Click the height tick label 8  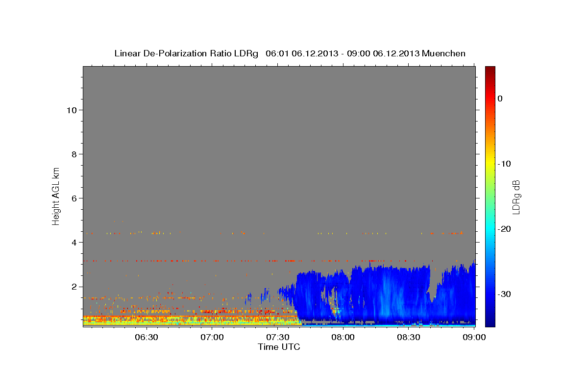tap(74, 154)
